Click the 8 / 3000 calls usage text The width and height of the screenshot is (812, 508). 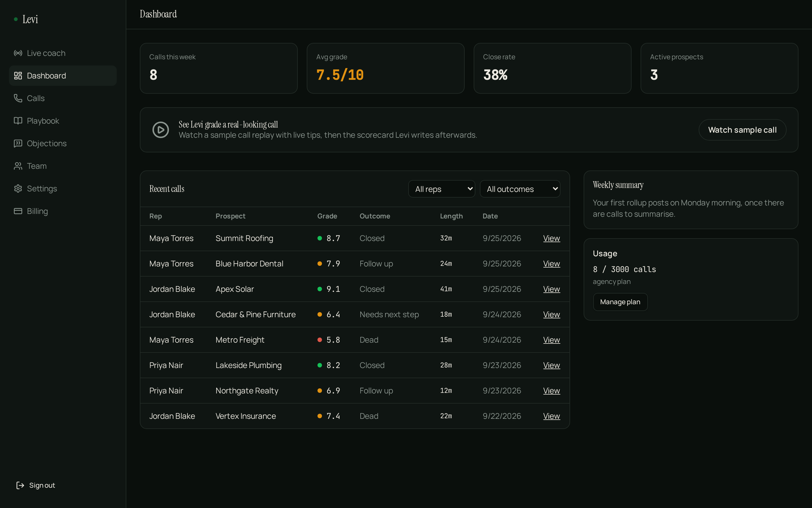624,270
